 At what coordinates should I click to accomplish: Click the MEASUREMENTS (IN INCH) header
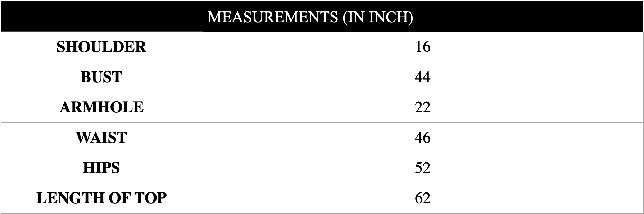[x=310, y=17]
